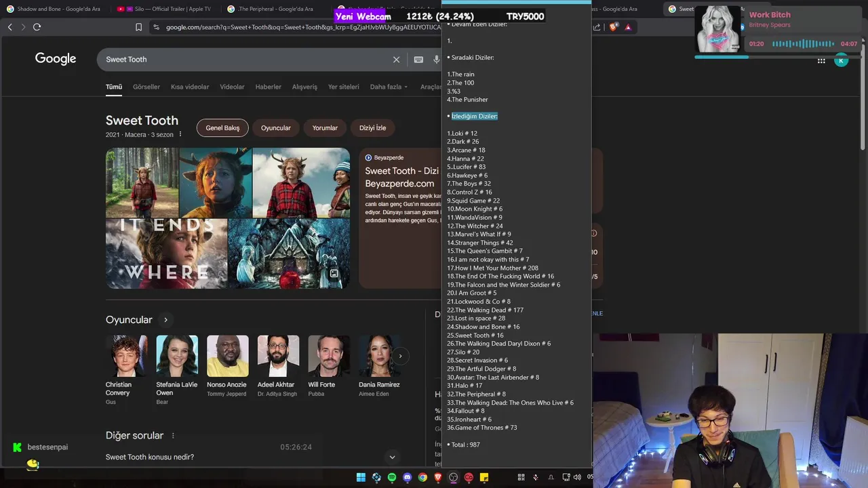The width and height of the screenshot is (868, 488).
Task: Open the three-dot menu beside Sweet Tooth title
Action: coord(180,134)
